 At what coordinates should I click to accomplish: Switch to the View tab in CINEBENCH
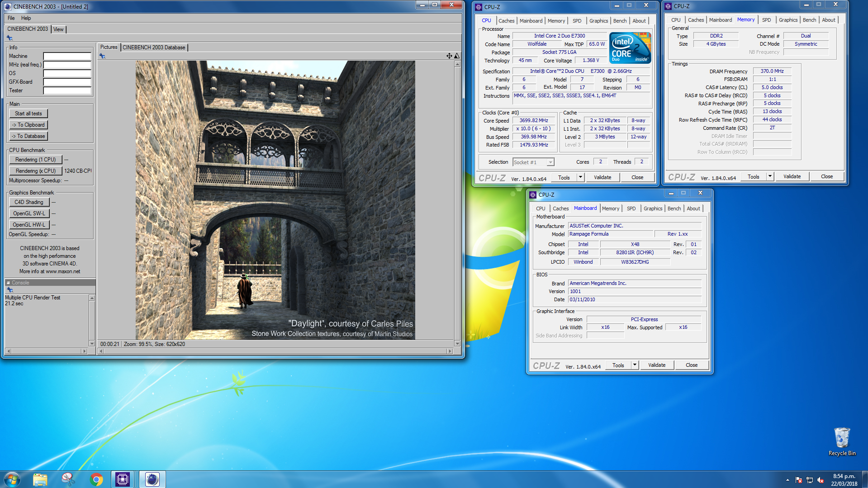pyautogui.click(x=58, y=29)
